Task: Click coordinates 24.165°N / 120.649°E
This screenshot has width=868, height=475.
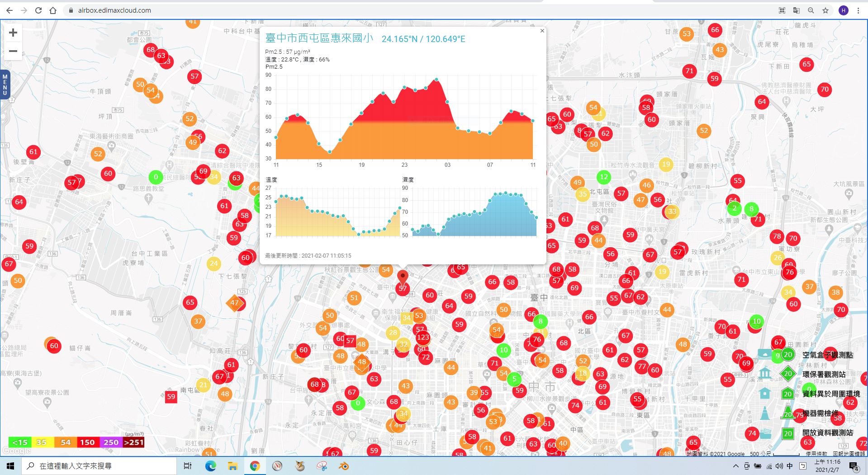Action: point(423,39)
